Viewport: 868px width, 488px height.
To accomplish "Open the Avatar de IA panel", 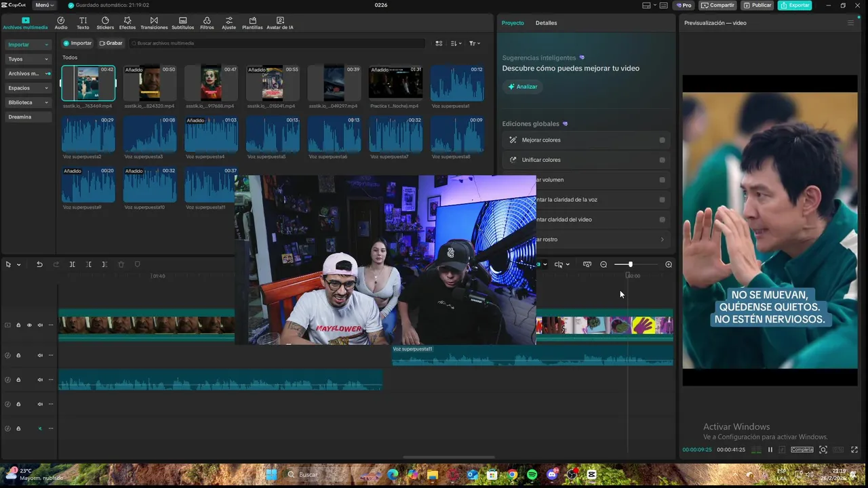I will click(280, 23).
